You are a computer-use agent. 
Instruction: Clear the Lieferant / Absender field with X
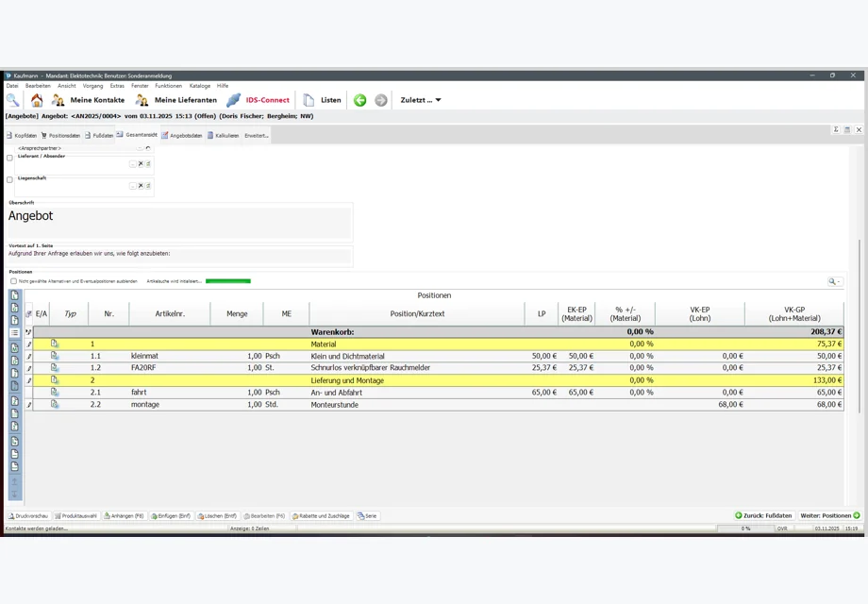coord(141,164)
